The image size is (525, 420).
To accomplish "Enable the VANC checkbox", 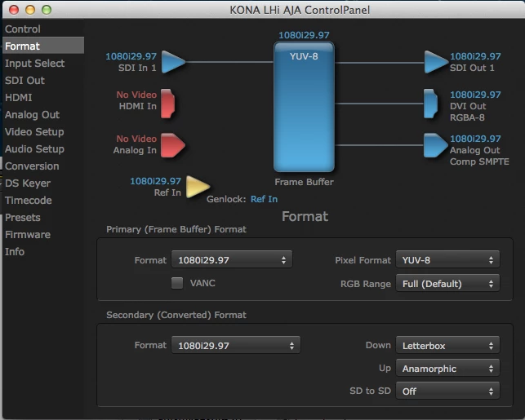I will [x=177, y=283].
